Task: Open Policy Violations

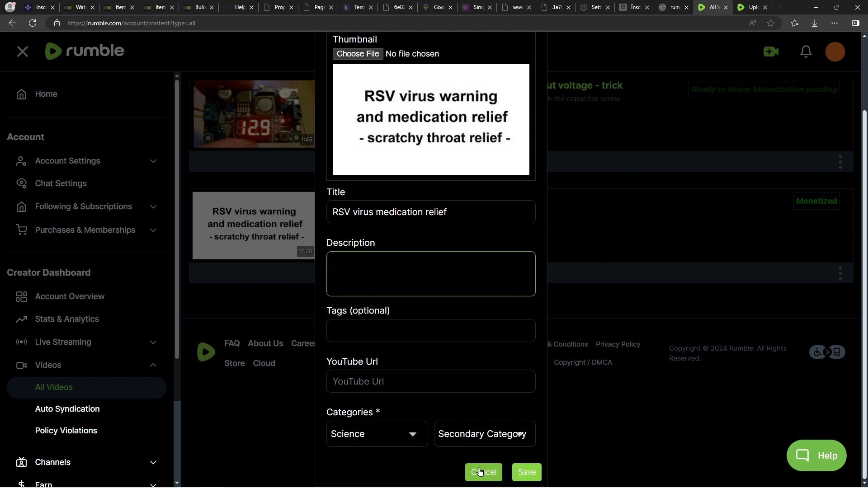Action: [66, 431]
